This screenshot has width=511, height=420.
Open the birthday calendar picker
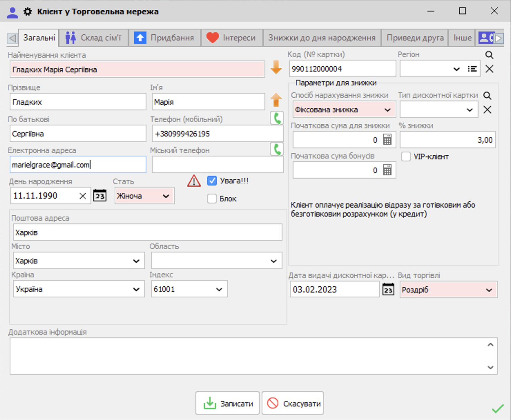(x=100, y=196)
